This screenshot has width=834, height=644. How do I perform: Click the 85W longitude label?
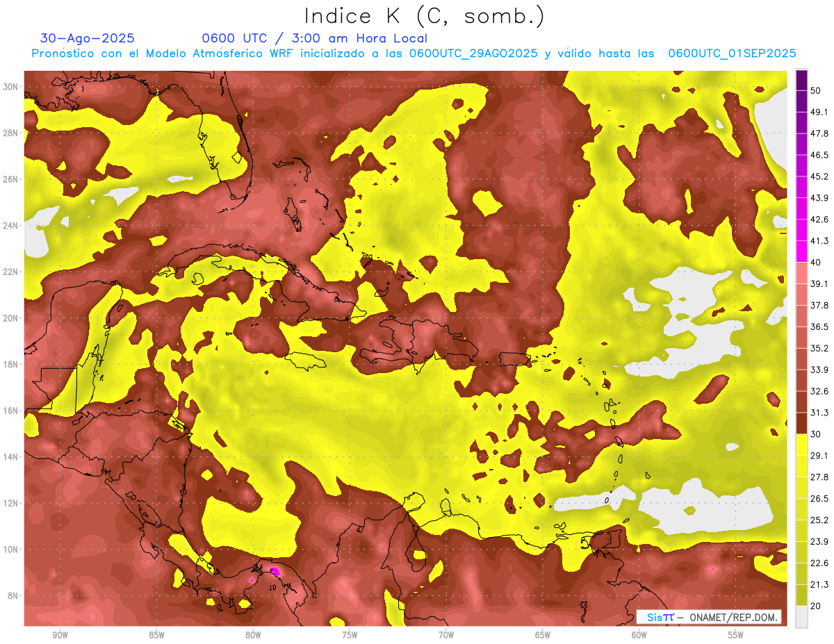tap(156, 635)
